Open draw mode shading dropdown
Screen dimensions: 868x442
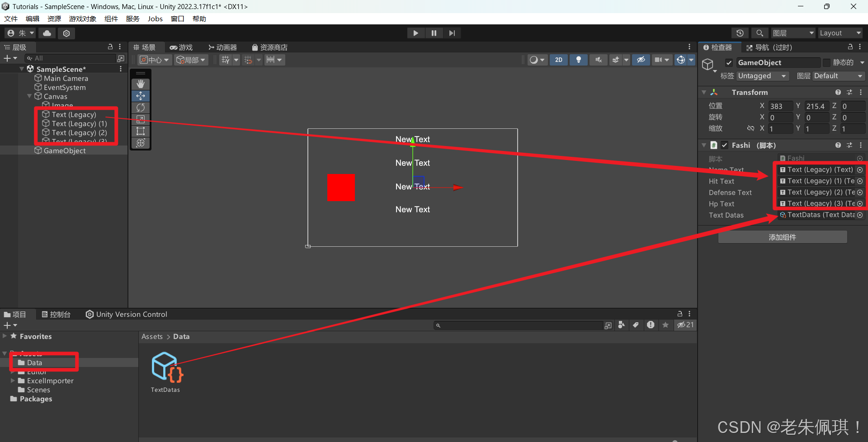(538, 60)
